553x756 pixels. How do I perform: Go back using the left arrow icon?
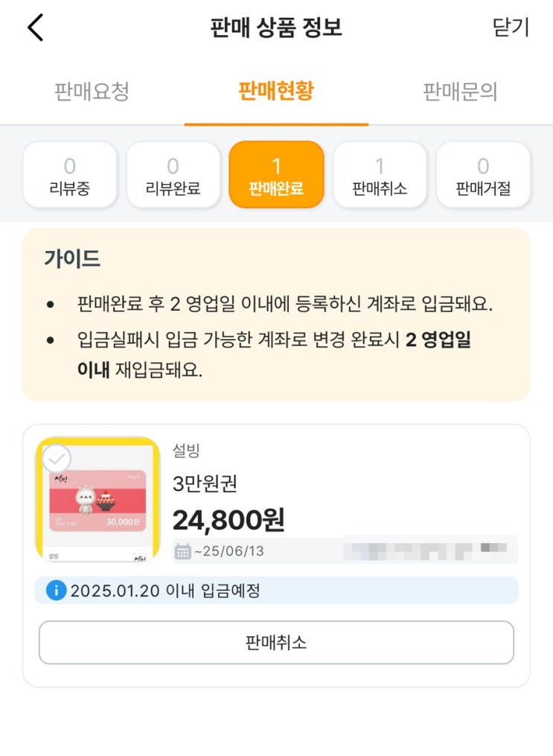pos(35,27)
